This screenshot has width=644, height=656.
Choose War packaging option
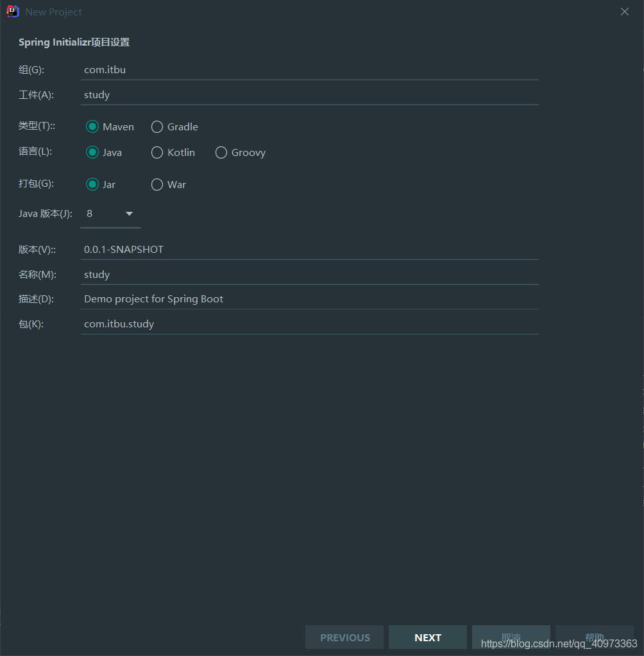click(157, 184)
